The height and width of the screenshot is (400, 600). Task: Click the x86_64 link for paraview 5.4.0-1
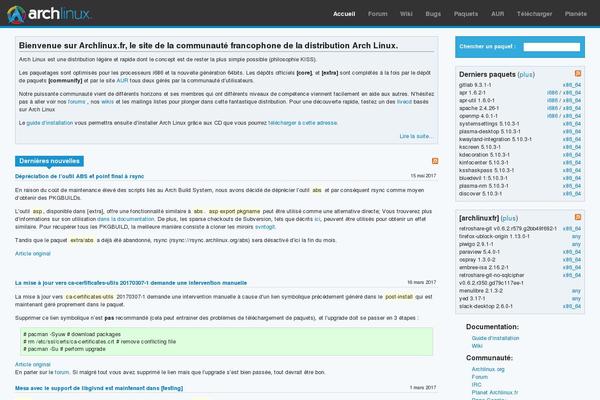click(x=572, y=252)
